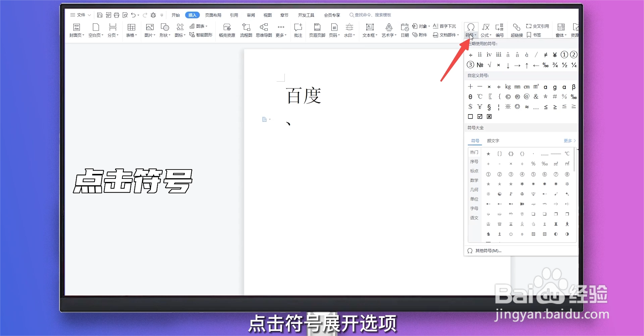Insert a 批注 comment
Viewport: 644px width, 336px height.
click(298, 30)
